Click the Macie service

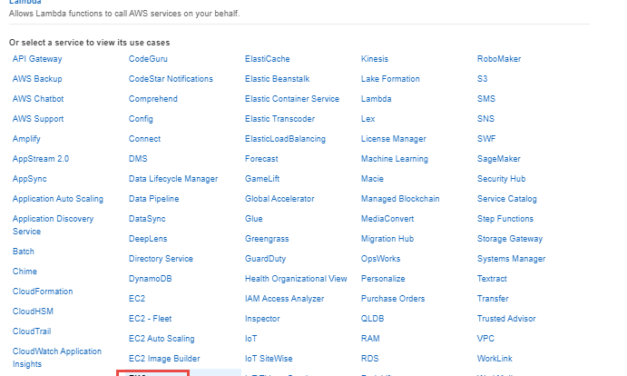tap(372, 179)
